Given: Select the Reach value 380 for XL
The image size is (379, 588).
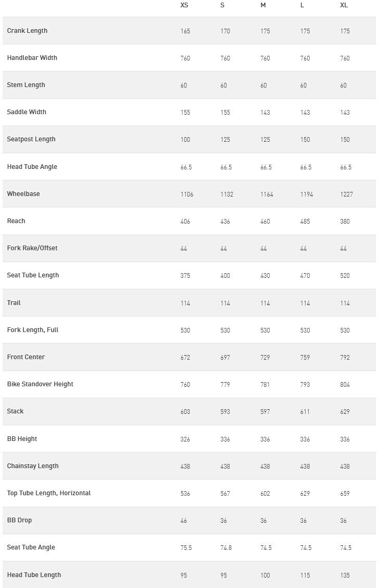Looking at the screenshot, I should (345, 222).
